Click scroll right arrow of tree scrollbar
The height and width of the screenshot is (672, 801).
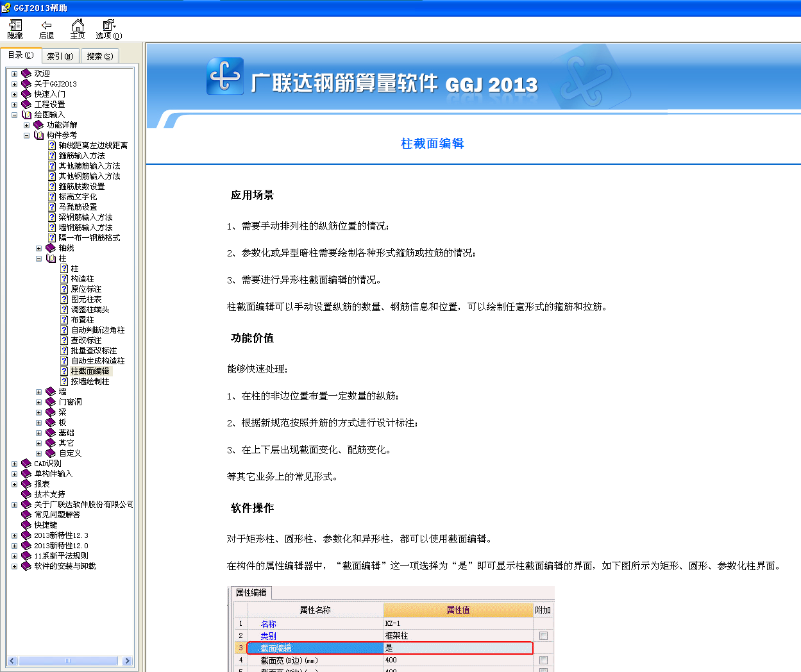[x=126, y=661]
